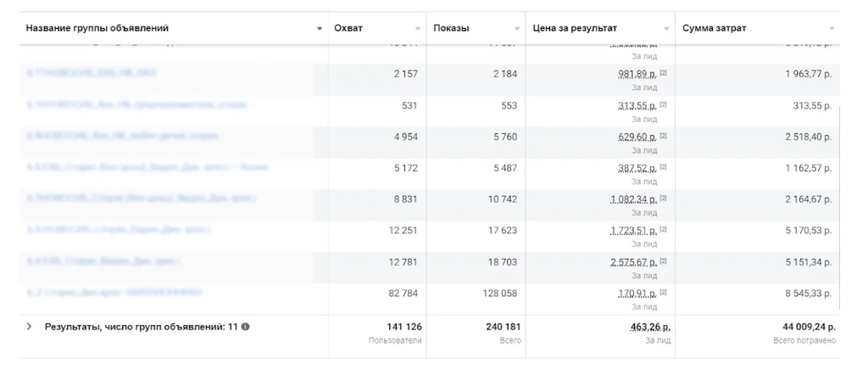Select the impressions value 553

[x=509, y=105]
